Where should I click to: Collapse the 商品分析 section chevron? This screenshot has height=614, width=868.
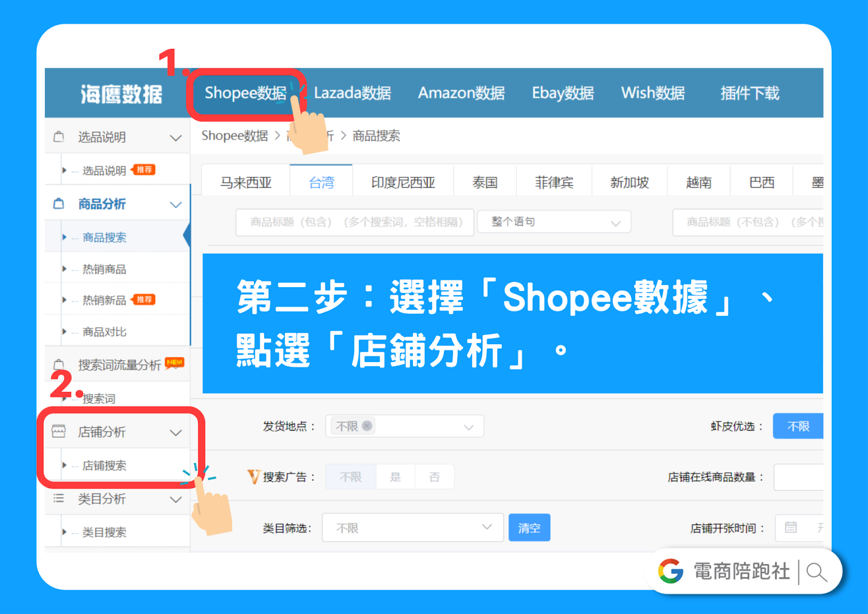coord(176,205)
